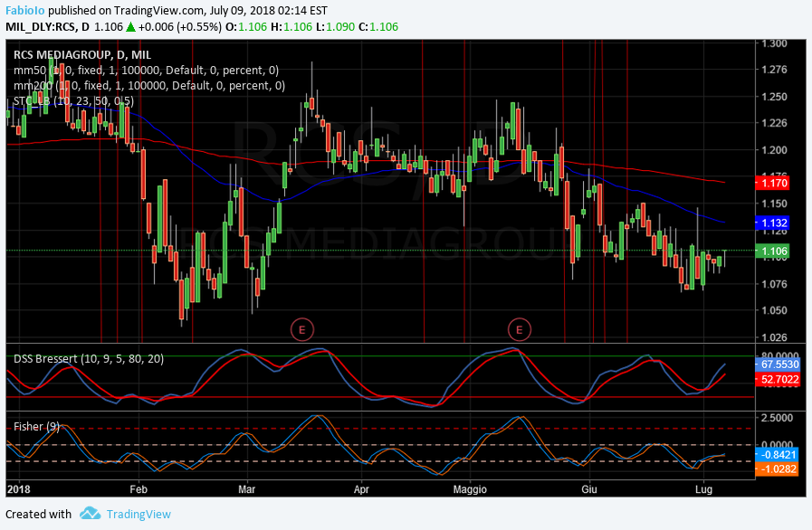Image resolution: width=812 pixels, height=530 pixels.
Task: Click the blue 1.132 price label
Action: 771,223
